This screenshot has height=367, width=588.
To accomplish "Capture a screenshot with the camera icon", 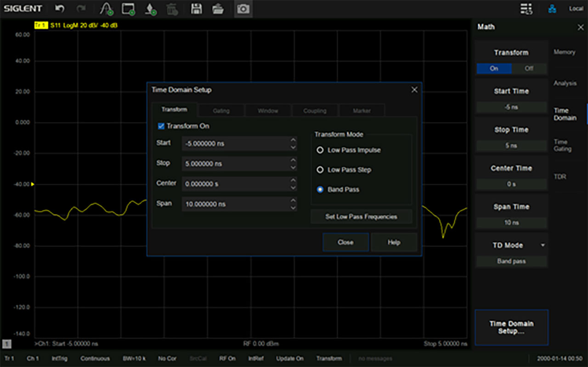I will (243, 8).
